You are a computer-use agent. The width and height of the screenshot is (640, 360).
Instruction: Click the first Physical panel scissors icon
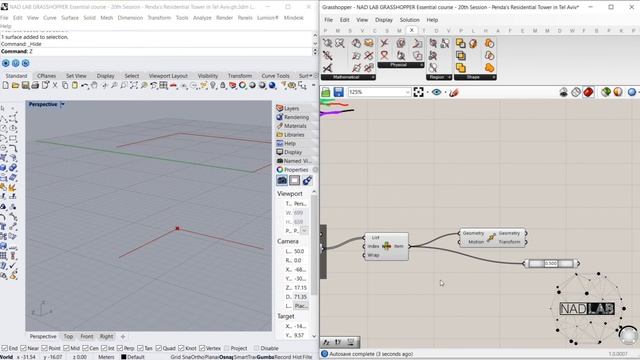(x=384, y=43)
